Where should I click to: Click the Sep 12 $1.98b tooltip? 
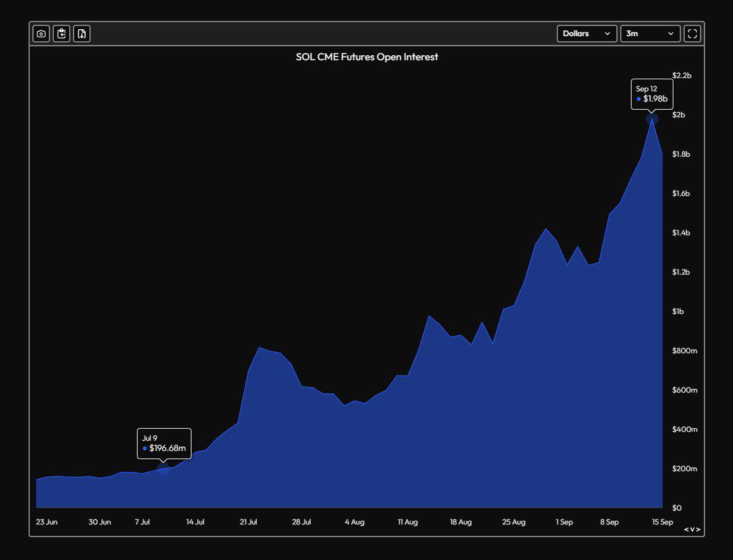pos(651,94)
